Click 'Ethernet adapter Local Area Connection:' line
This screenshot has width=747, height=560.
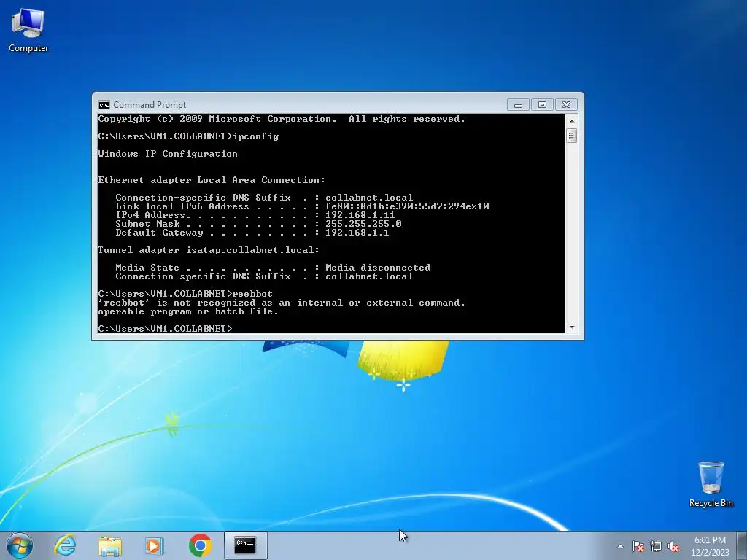pos(212,180)
